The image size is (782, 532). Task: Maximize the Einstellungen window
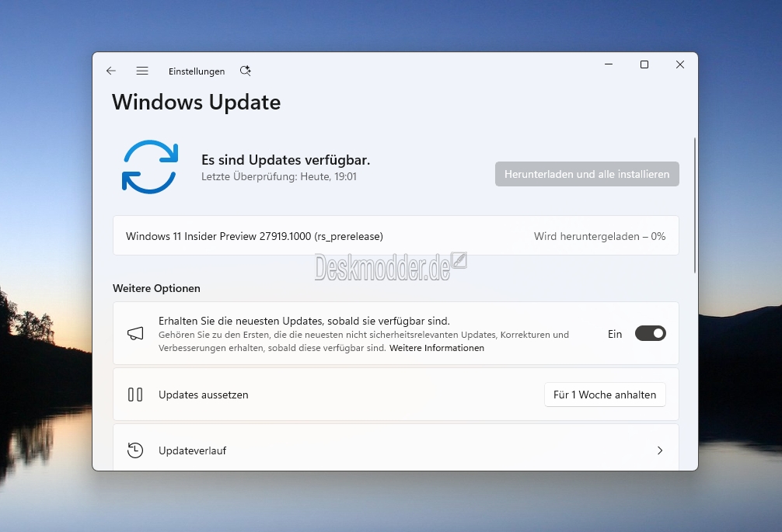(644, 64)
